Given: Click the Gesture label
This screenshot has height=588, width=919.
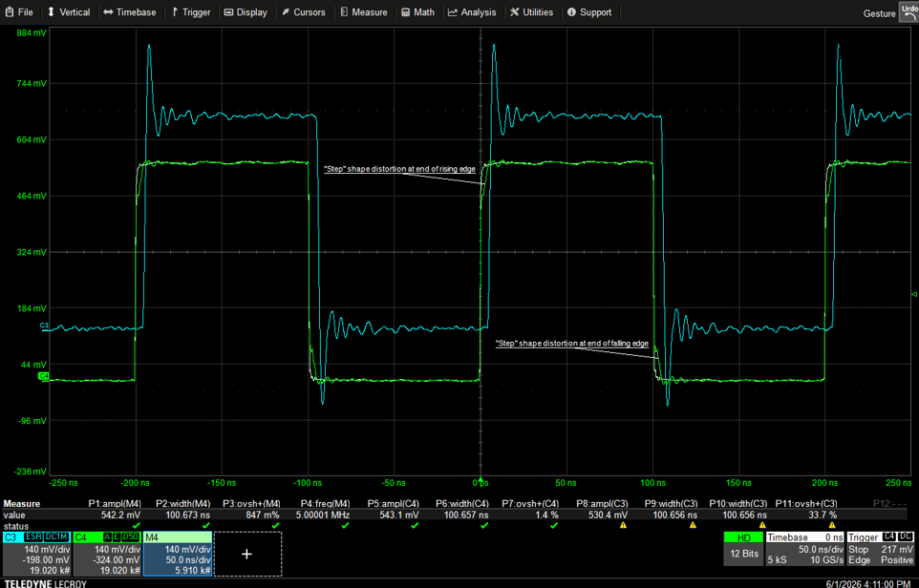Looking at the screenshot, I should (x=879, y=13).
